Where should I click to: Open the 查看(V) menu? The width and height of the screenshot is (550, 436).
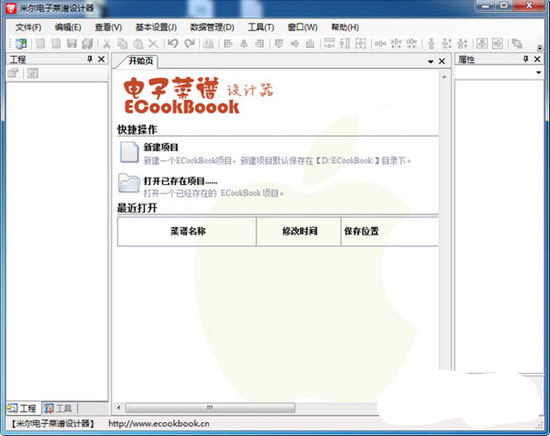[x=108, y=27]
